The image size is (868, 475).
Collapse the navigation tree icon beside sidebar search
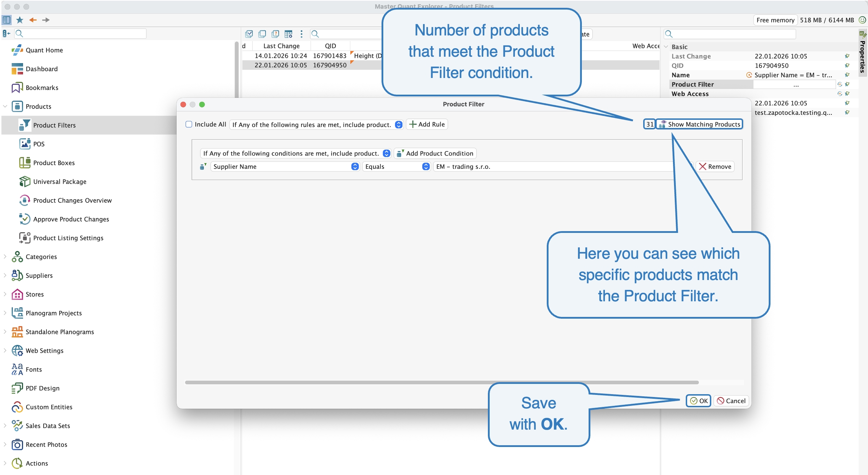(6, 34)
